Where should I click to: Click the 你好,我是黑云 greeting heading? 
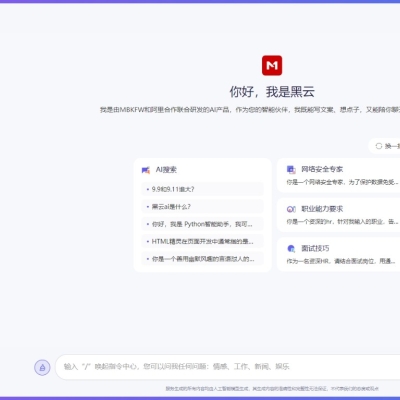[x=272, y=92]
